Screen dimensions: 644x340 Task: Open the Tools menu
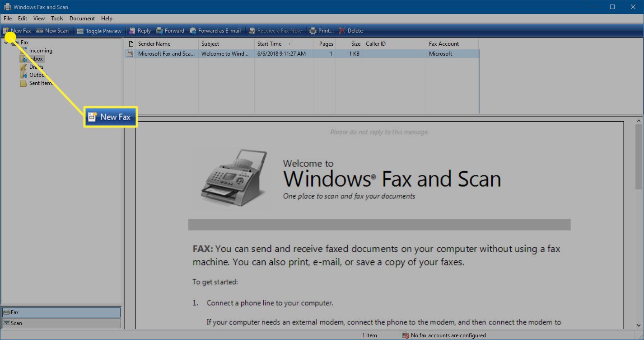click(57, 19)
